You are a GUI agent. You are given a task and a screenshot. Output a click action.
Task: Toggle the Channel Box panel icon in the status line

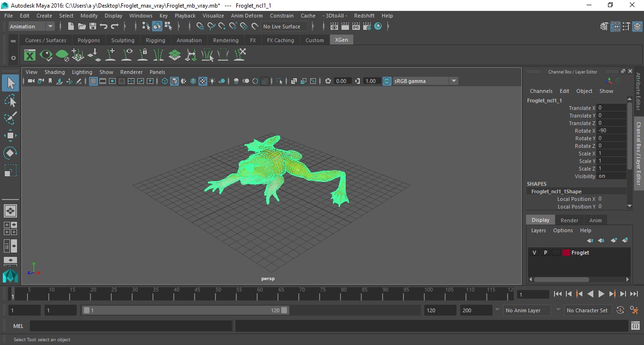637,27
